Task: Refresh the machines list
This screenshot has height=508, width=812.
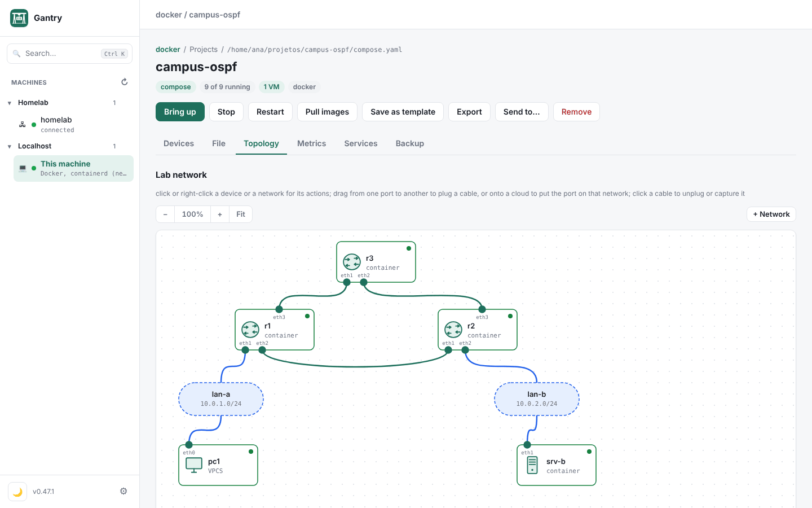Action: (x=125, y=82)
